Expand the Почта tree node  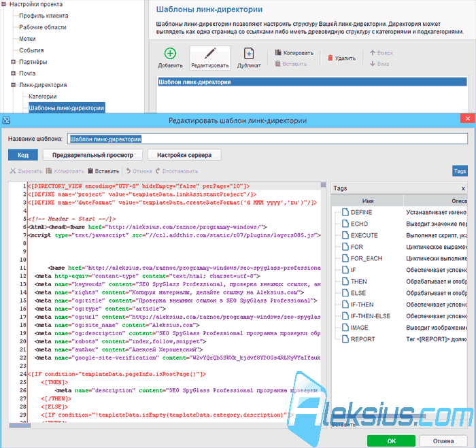(14, 73)
